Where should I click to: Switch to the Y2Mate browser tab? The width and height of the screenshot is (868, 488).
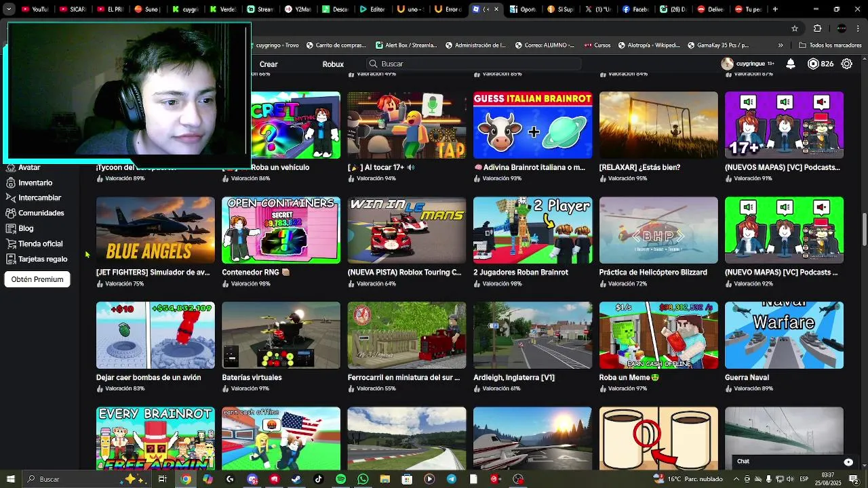tap(298, 9)
